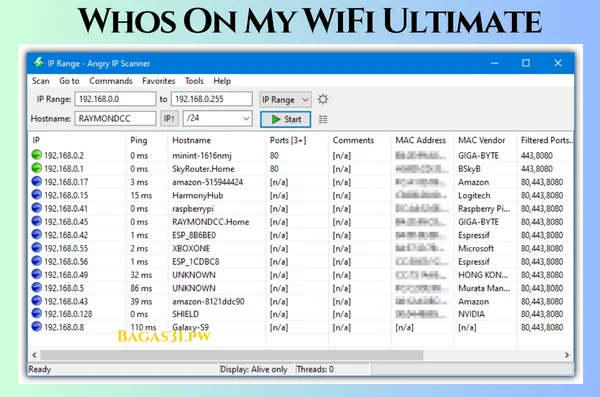The image size is (600, 397).
Task: Click the blue status icon for 192.168.0.15
Action: point(36,195)
